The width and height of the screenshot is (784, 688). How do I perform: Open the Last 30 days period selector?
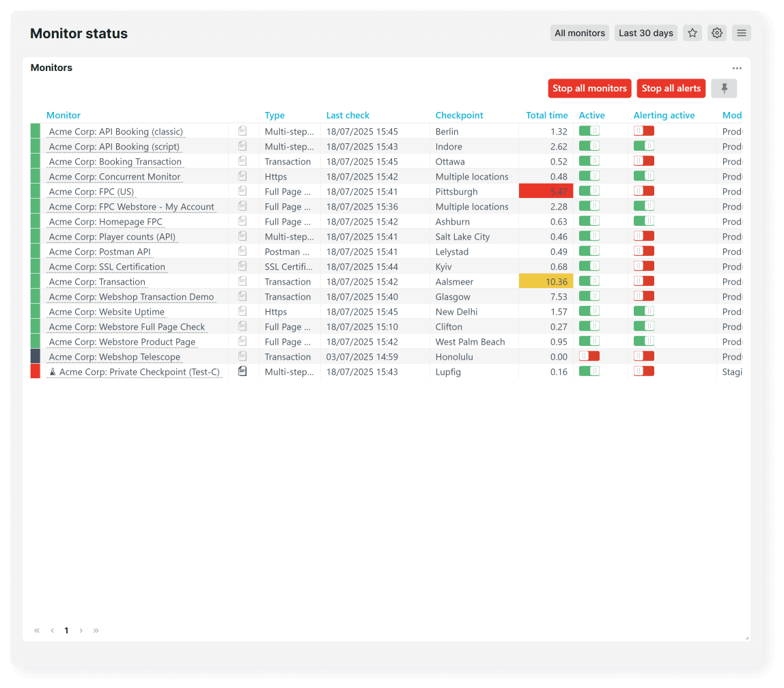click(x=645, y=33)
